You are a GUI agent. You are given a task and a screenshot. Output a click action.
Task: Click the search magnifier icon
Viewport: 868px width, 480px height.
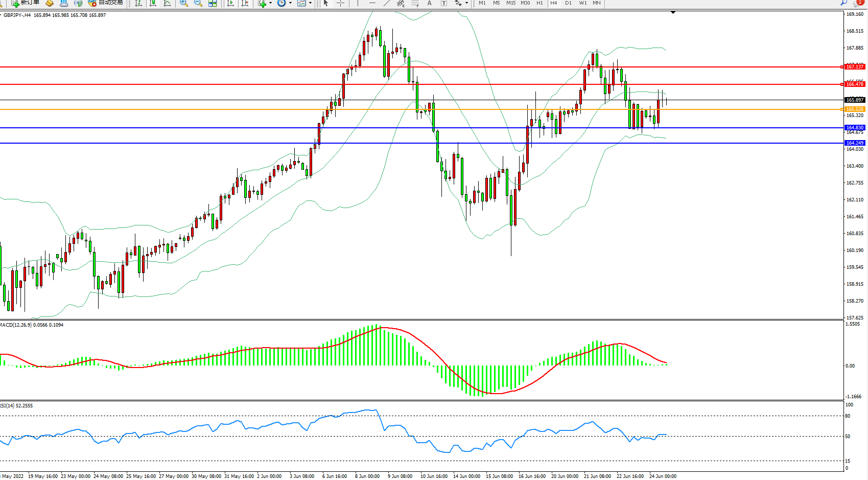(843, 3)
